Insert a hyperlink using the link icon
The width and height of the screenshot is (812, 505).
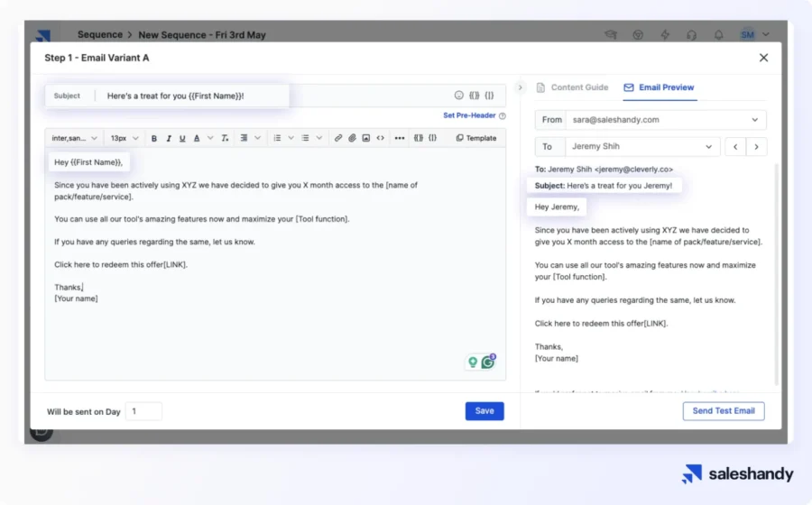tap(338, 139)
